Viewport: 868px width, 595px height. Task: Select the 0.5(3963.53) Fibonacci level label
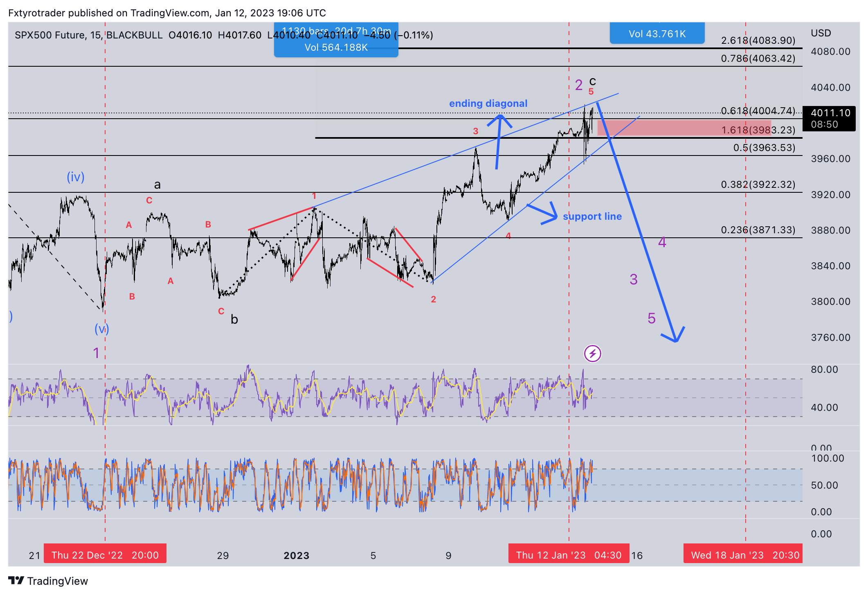pyautogui.click(x=764, y=148)
